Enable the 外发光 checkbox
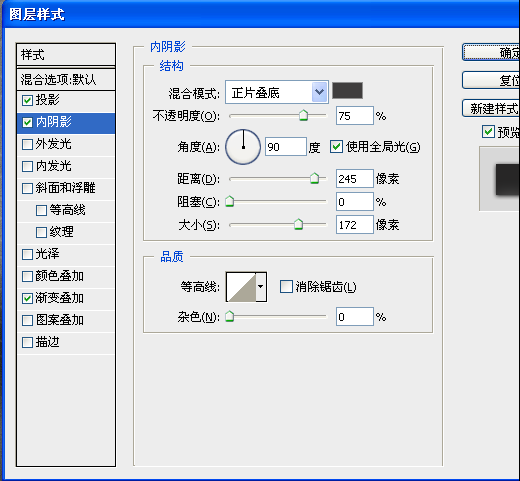 point(27,144)
